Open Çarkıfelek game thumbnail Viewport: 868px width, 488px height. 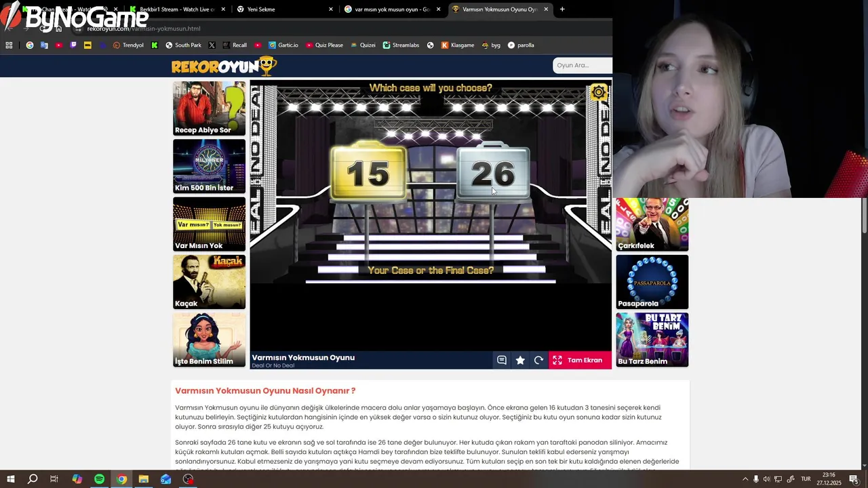click(652, 224)
